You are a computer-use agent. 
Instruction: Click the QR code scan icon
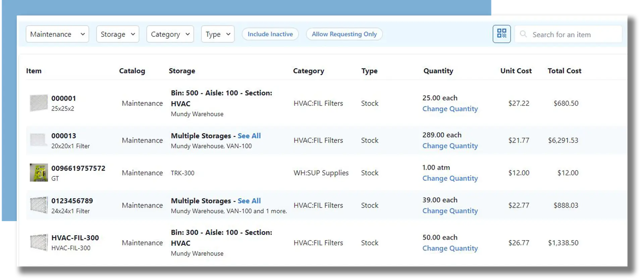[501, 34]
